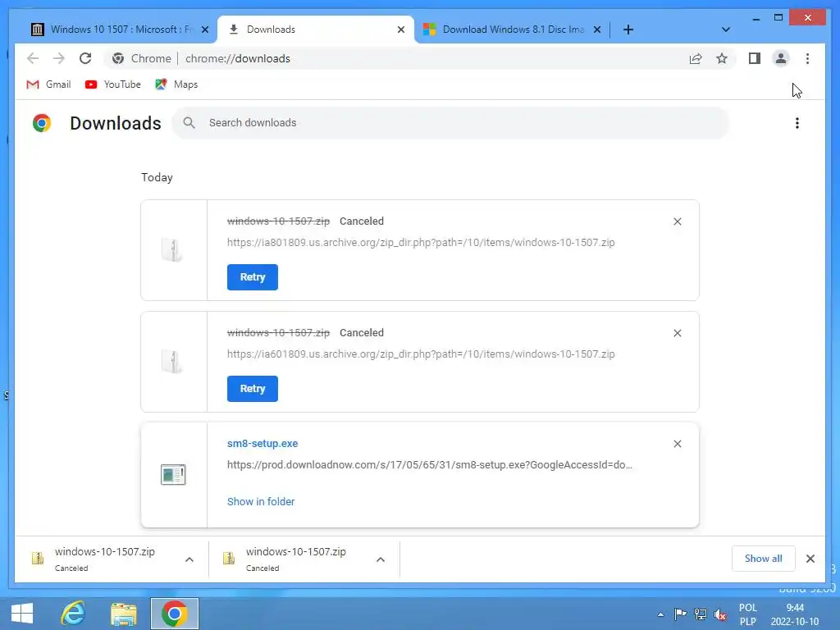Click the sm8-setup.exe file icon
The image size is (840, 630).
173,475
